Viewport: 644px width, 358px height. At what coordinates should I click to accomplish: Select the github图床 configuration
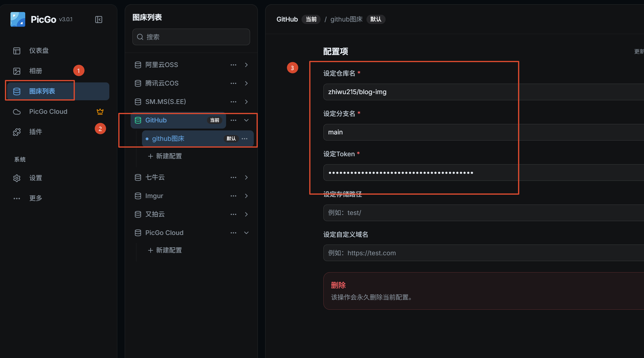tap(198, 139)
